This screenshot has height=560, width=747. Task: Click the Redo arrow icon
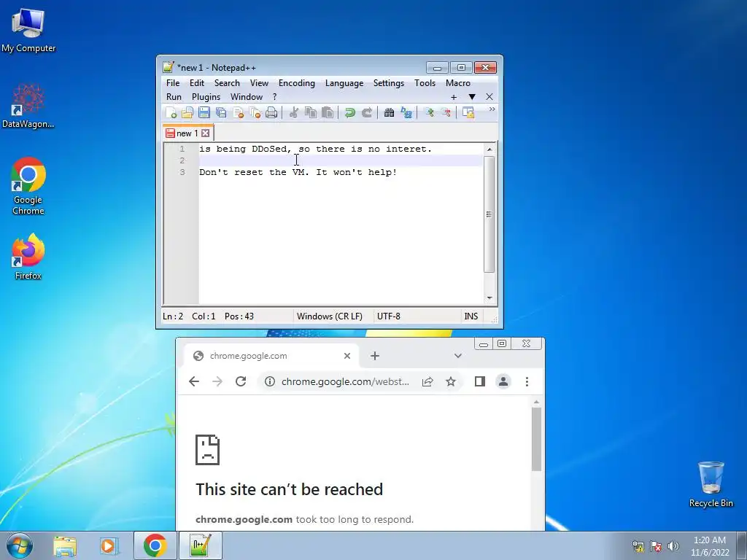click(367, 112)
